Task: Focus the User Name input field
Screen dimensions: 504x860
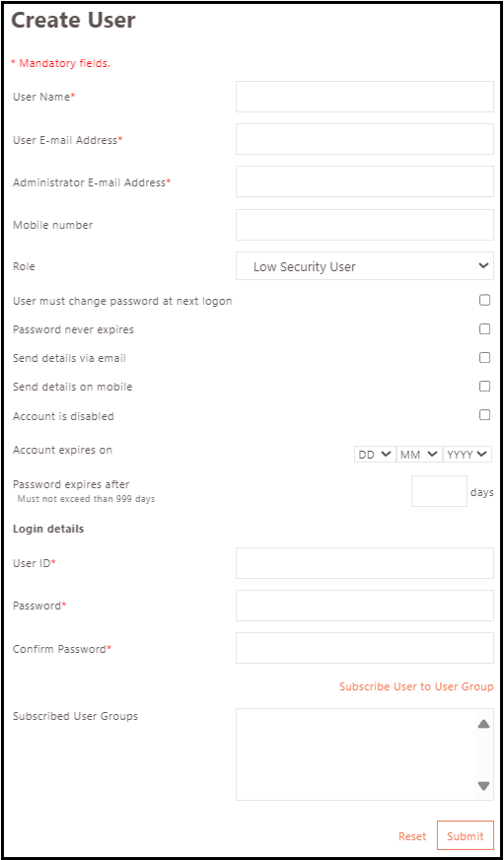Action: (365, 97)
